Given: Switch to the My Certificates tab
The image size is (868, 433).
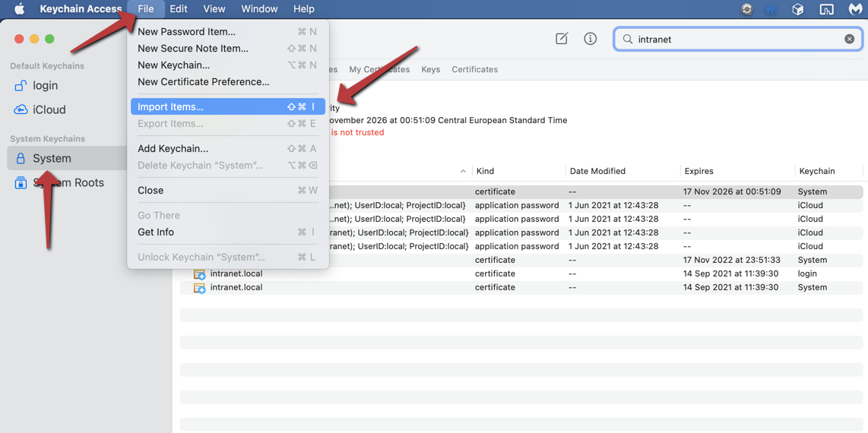Looking at the screenshot, I should (379, 70).
